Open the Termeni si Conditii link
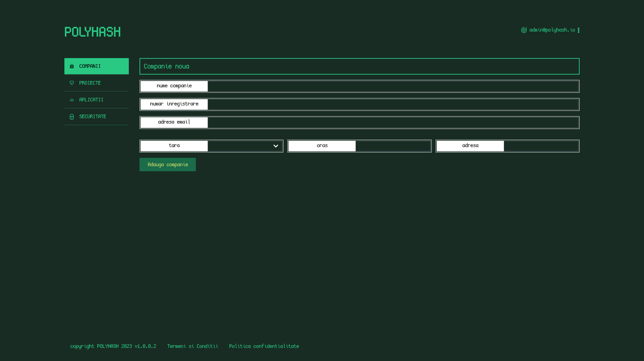644x361 pixels. click(x=193, y=346)
